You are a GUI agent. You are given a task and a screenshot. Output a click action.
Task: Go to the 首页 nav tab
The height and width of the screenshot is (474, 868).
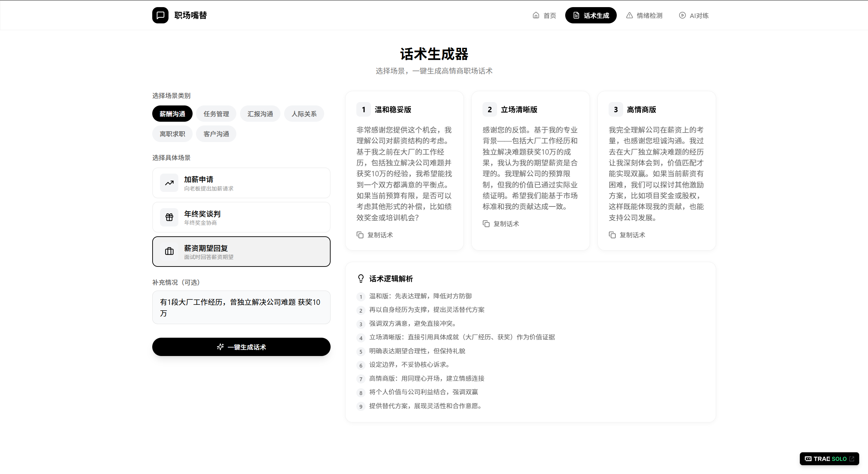544,16
